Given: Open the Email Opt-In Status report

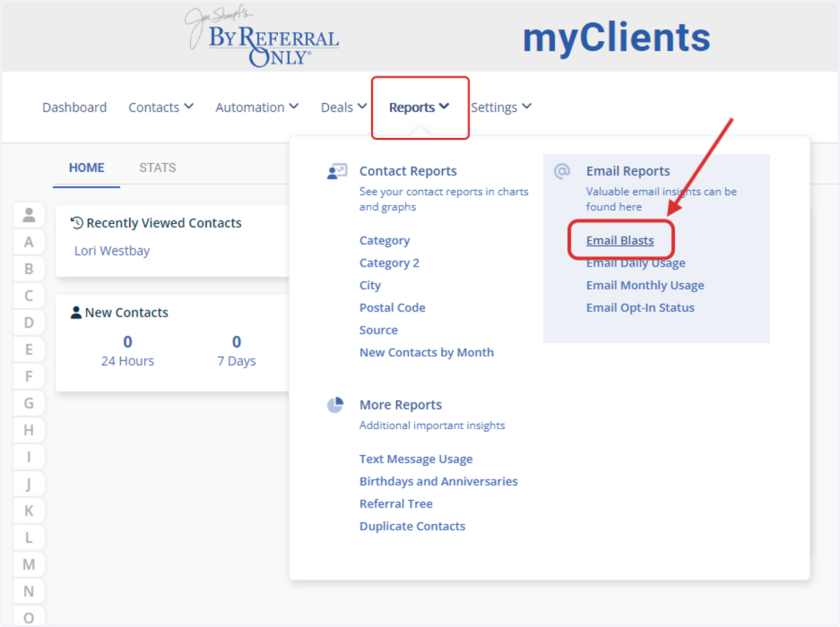Looking at the screenshot, I should point(640,308).
